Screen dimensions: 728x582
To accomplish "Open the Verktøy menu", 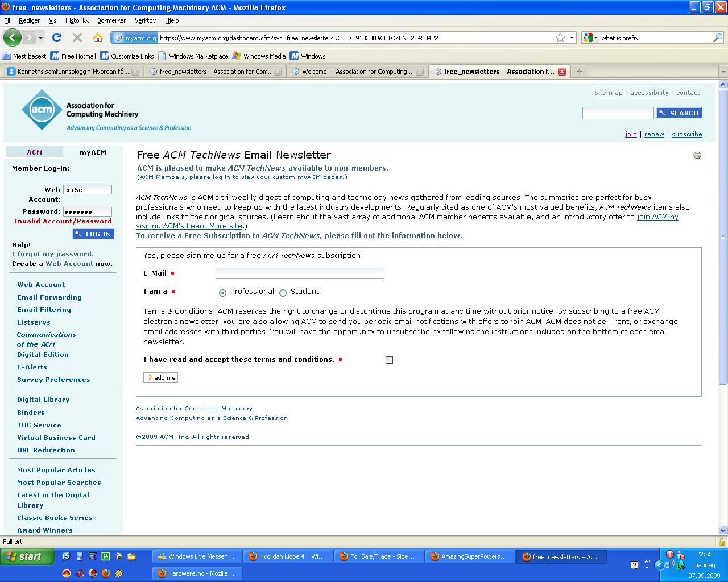I will (x=146, y=20).
